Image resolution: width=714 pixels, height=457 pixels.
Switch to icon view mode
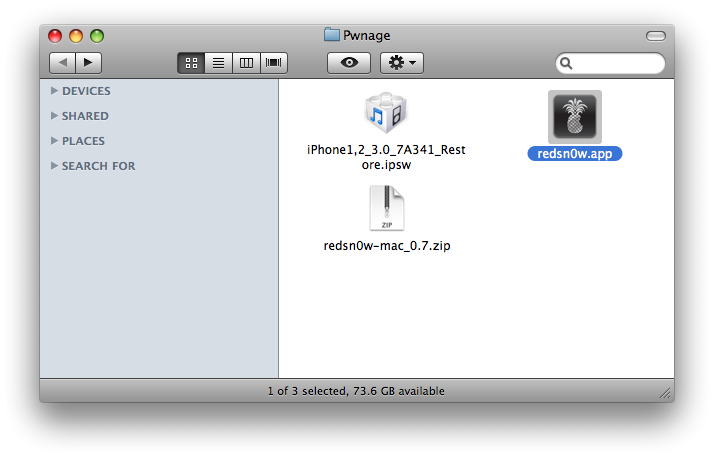tap(191, 63)
